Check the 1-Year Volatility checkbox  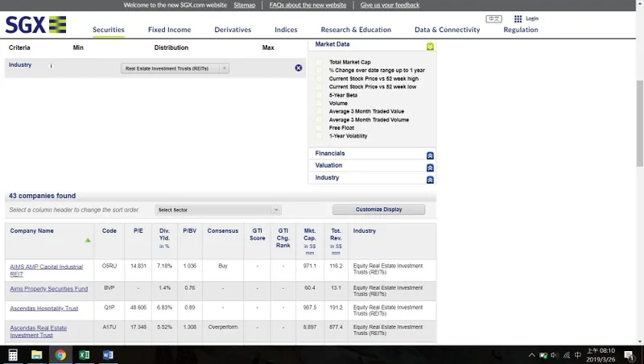pos(319,136)
